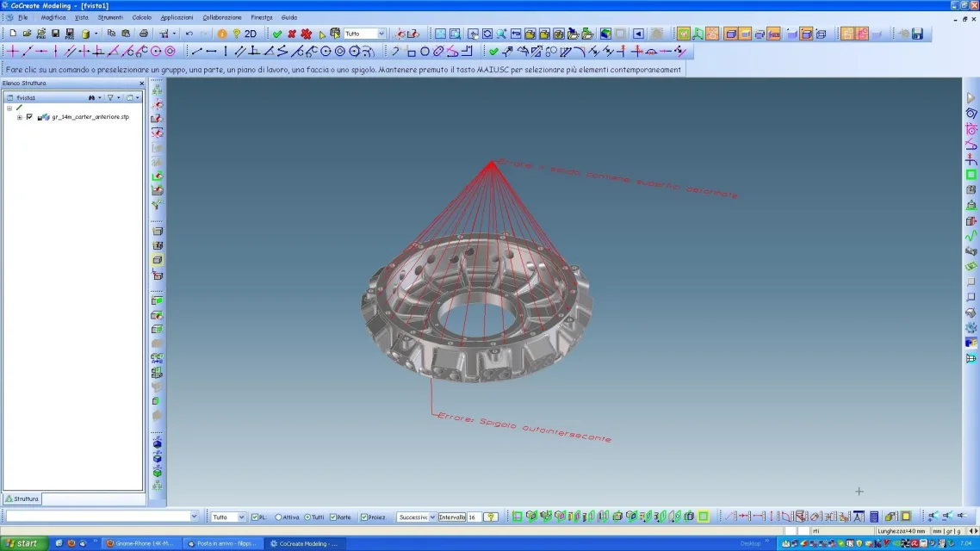Select the circle drawing tool

click(425, 52)
